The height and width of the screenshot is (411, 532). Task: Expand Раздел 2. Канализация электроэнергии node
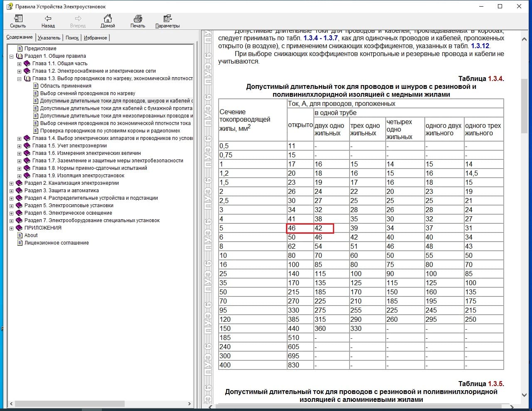tap(12, 183)
